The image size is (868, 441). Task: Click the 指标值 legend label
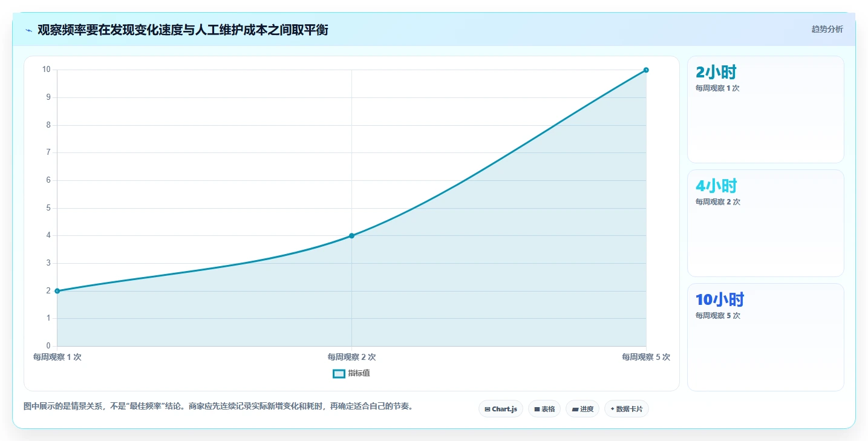[x=359, y=373]
